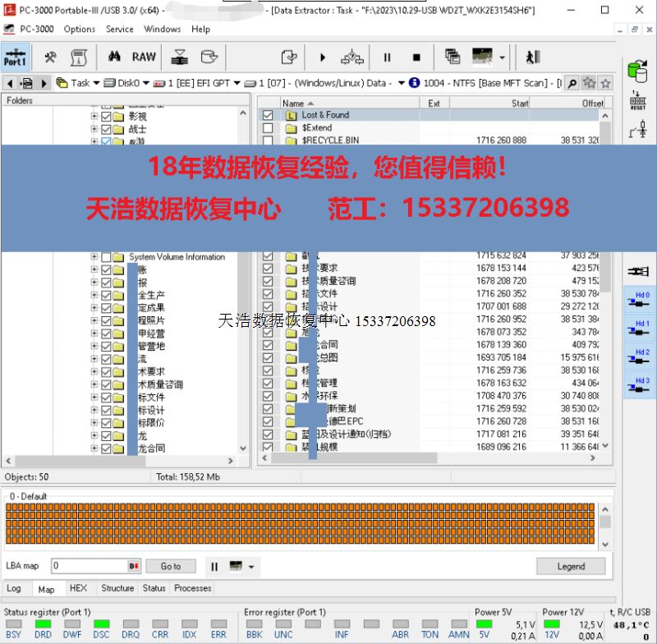Click the Port 1 toolbar icon
Image resolution: width=657 pixels, height=644 pixels.
click(15, 57)
